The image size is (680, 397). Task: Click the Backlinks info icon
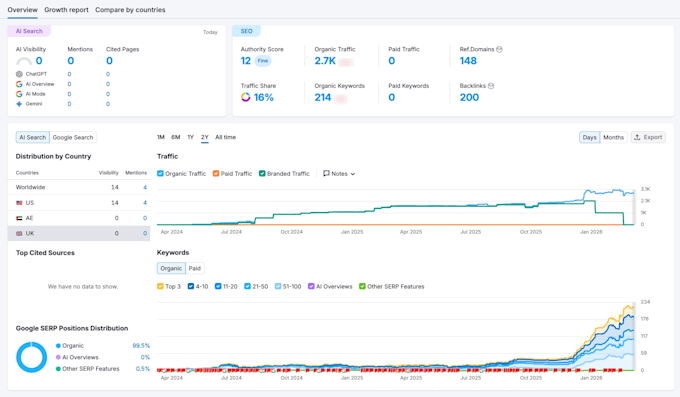(491, 86)
